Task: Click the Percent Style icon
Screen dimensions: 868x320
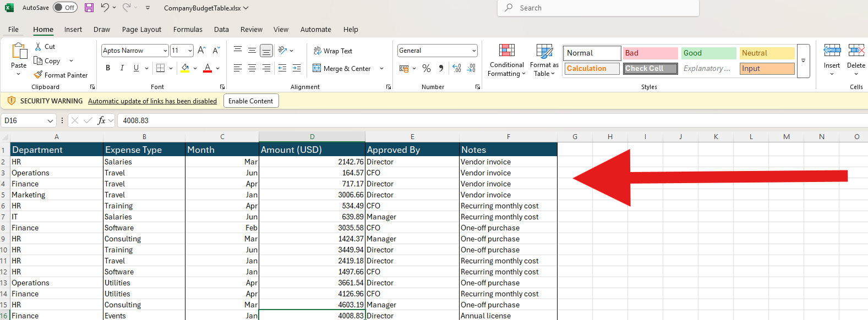Action: click(x=427, y=68)
